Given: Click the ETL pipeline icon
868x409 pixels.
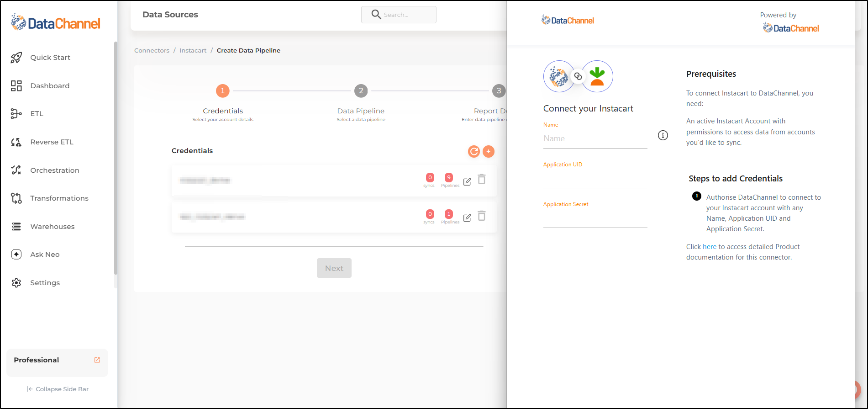Looking at the screenshot, I should [16, 114].
